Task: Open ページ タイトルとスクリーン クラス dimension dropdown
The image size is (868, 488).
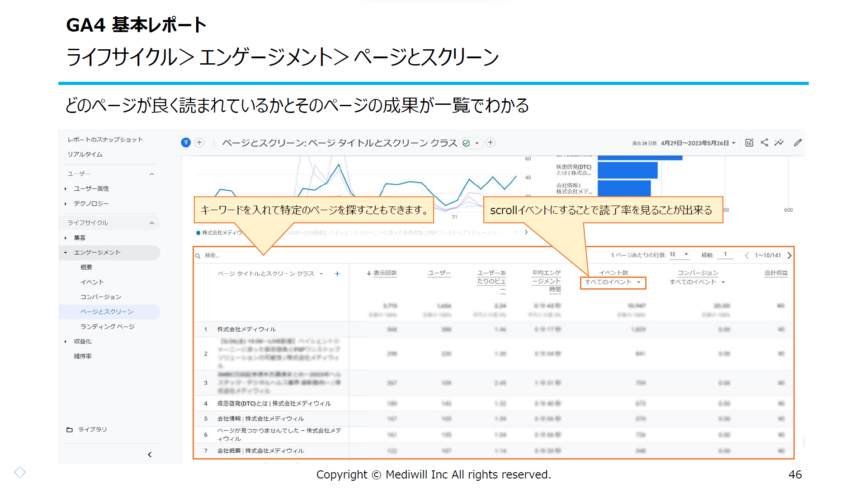Action: click(x=270, y=274)
